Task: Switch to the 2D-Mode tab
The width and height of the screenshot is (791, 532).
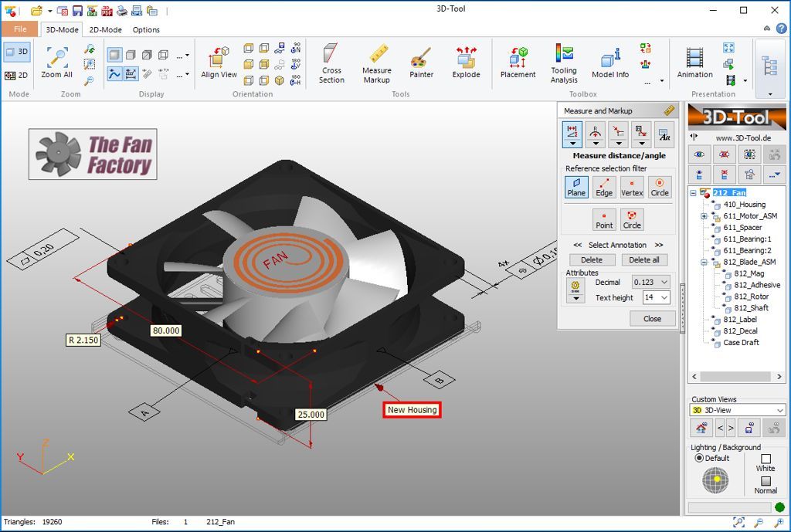Action: coord(105,30)
